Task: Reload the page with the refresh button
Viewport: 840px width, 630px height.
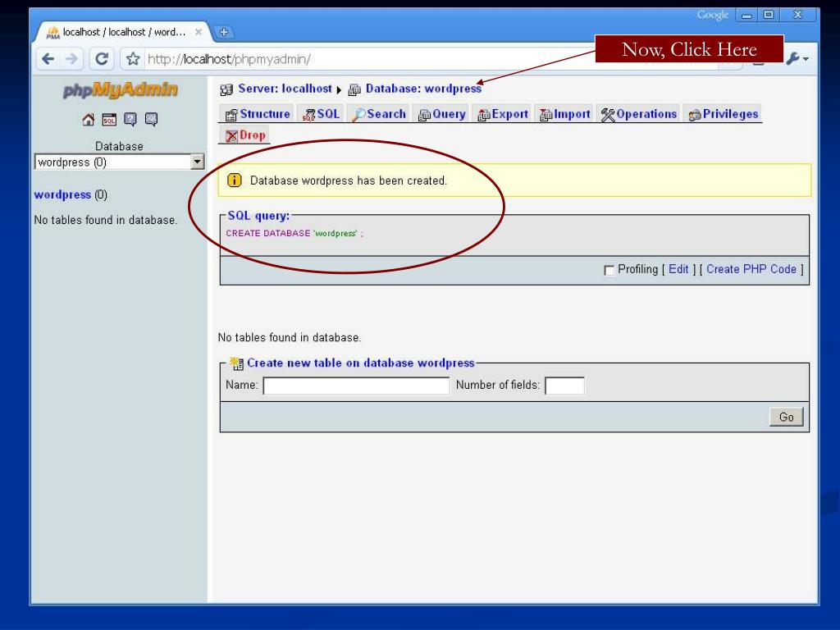Action: click(102, 58)
